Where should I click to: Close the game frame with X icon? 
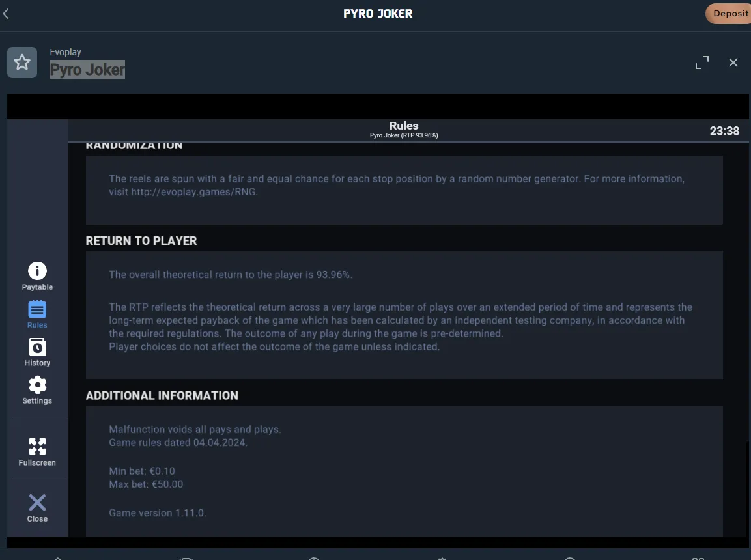[x=733, y=63]
